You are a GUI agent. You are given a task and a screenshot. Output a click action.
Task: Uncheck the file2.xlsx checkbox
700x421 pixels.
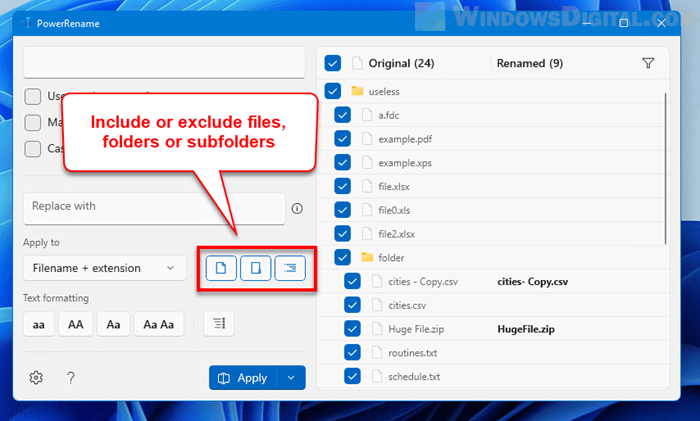[342, 233]
